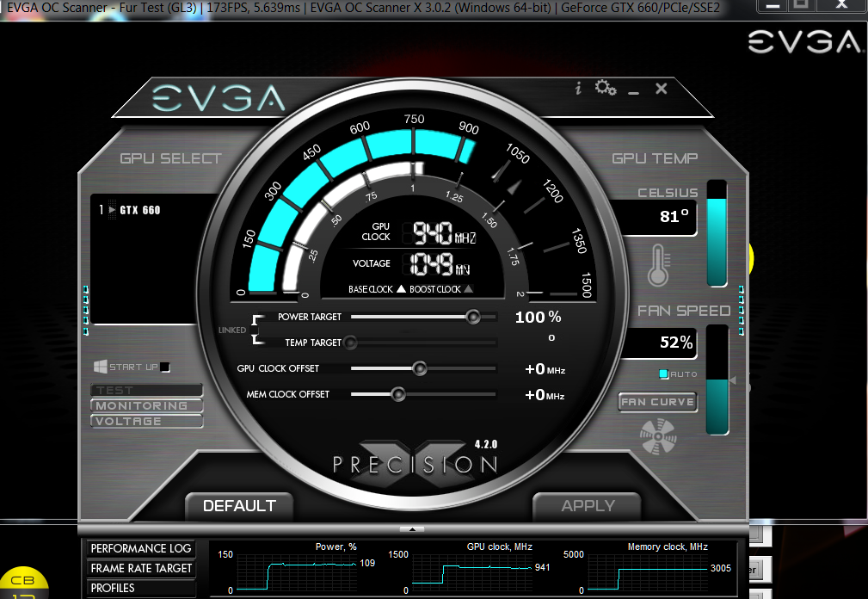Click the GPU temperature vertical bar
The height and width of the screenshot is (599, 868).
717,233
